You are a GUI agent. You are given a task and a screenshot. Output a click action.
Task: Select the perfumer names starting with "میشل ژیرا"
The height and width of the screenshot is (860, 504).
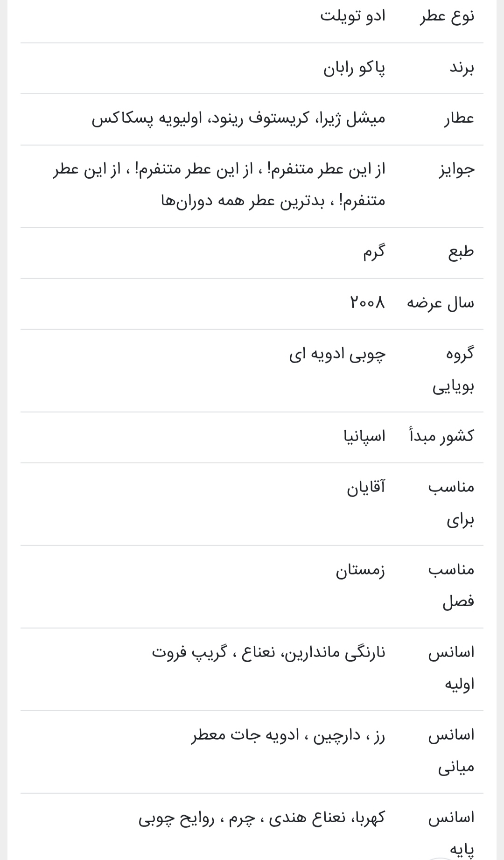238,119
